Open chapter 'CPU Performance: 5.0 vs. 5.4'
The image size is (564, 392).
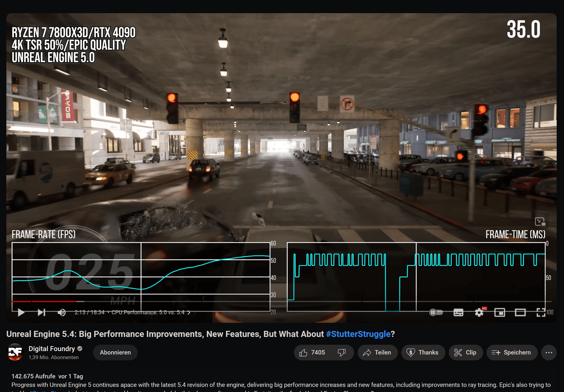(x=151, y=312)
